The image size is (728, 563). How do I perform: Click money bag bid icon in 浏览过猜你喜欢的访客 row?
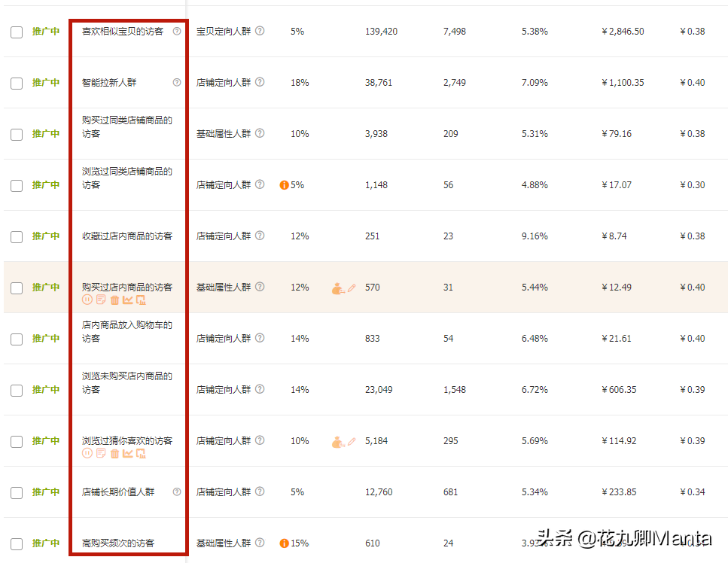pyautogui.click(x=337, y=442)
